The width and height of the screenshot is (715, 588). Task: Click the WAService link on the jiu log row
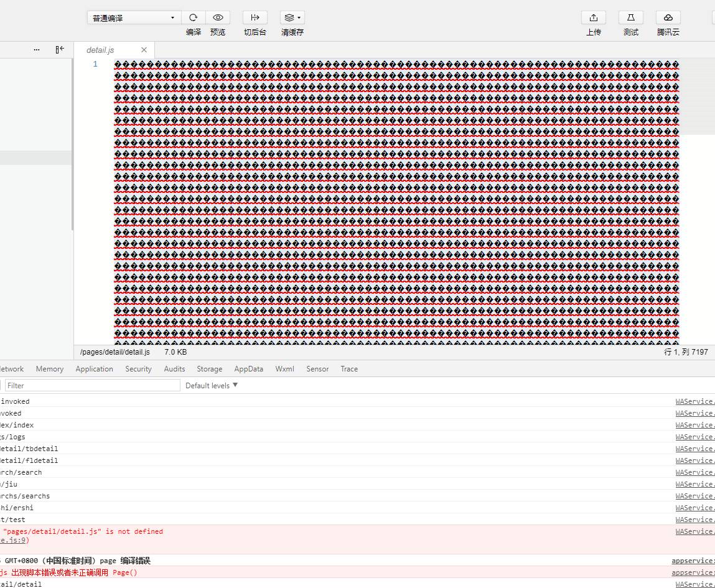[695, 484]
